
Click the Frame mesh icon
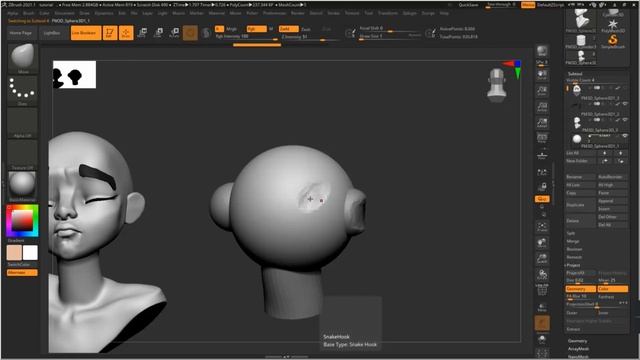tap(542, 227)
